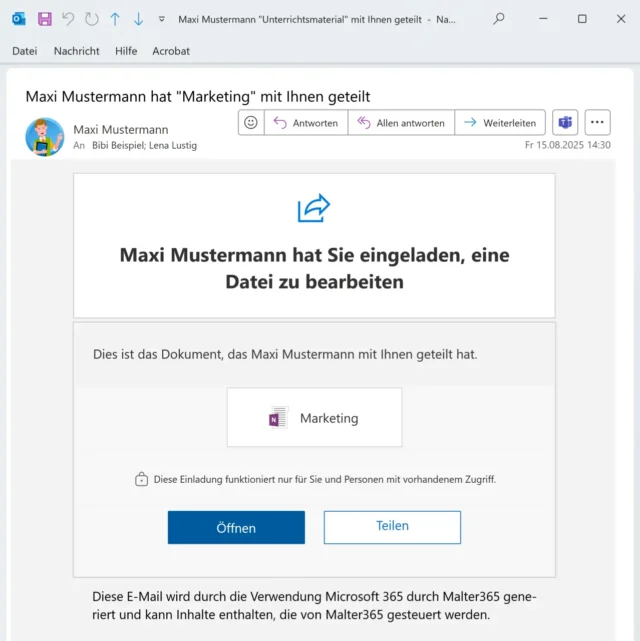Screen dimensions: 640x641
Task: Open the Hilfe menu
Action: 126,51
